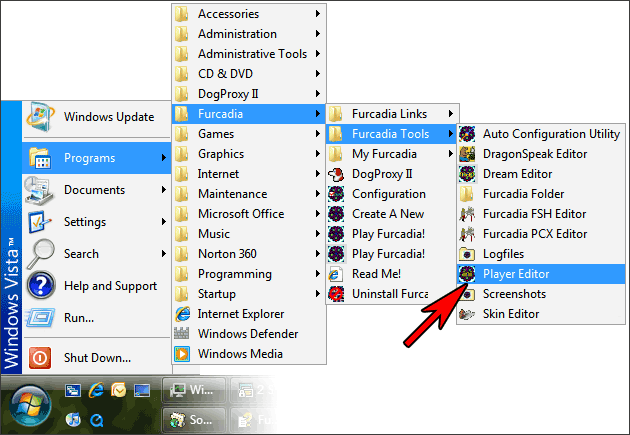This screenshot has height=435, width=630.
Task: Select the Furcadia program folder
Action: point(249,114)
